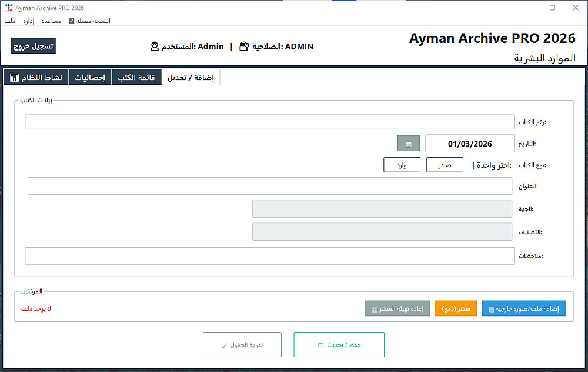Focus the العنوان title input field
588x372 pixels.
pyautogui.click(x=270, y=186)
